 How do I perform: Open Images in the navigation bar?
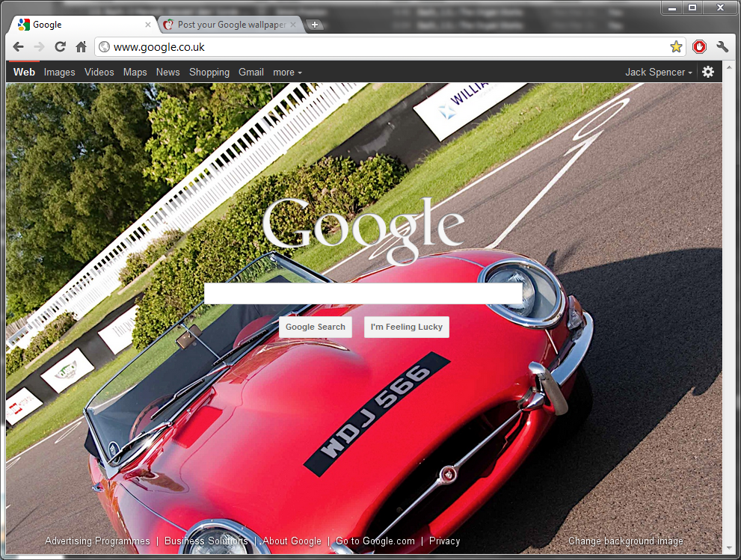coord(60,72)
